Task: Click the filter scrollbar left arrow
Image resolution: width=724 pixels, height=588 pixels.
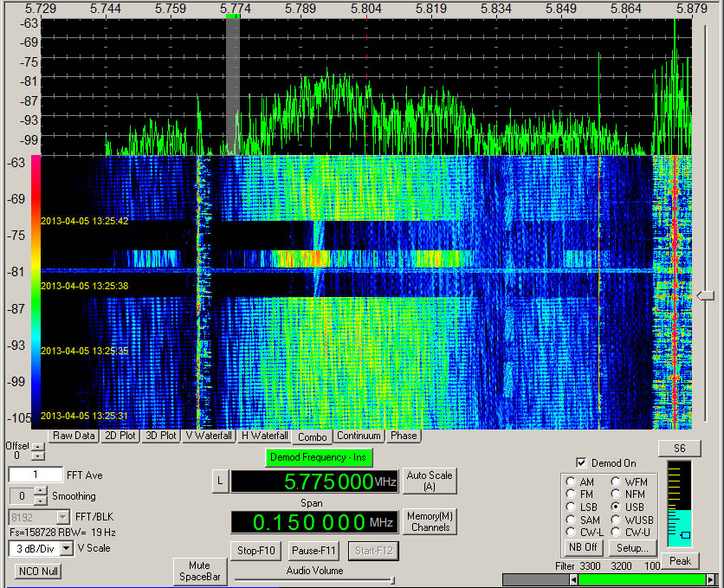Action: [x=573, y=579]
